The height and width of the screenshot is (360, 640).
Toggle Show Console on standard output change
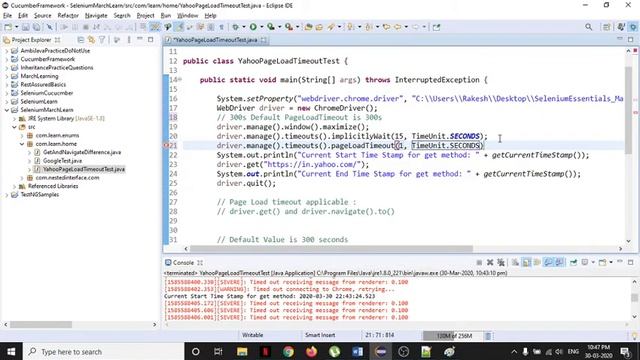549,262
